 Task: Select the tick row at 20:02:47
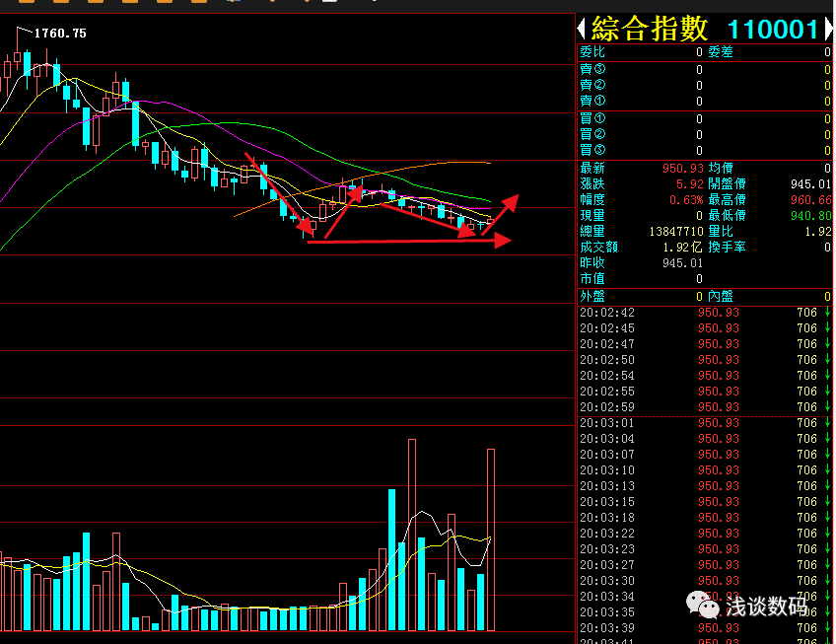(x=705, y=344)
